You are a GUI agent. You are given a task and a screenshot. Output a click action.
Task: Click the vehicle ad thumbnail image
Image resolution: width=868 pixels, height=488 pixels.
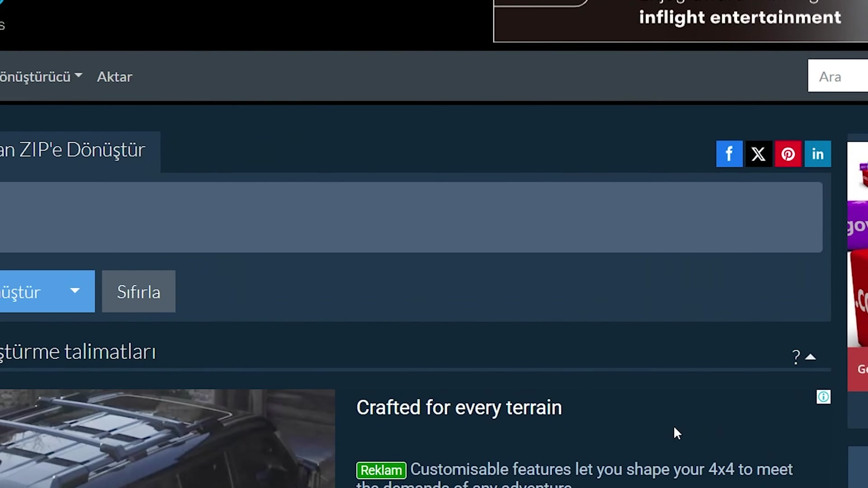[x=167, y=439]
